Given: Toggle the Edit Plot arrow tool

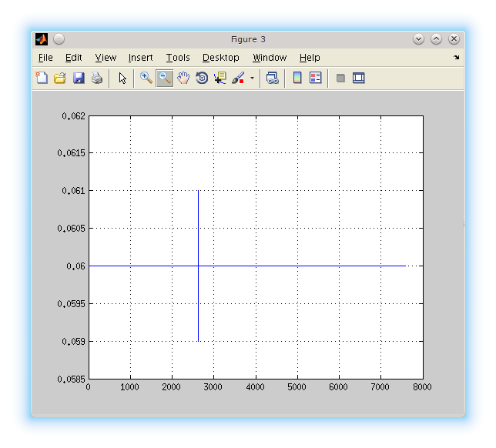Looking at the screenshot, I should 122,78.
